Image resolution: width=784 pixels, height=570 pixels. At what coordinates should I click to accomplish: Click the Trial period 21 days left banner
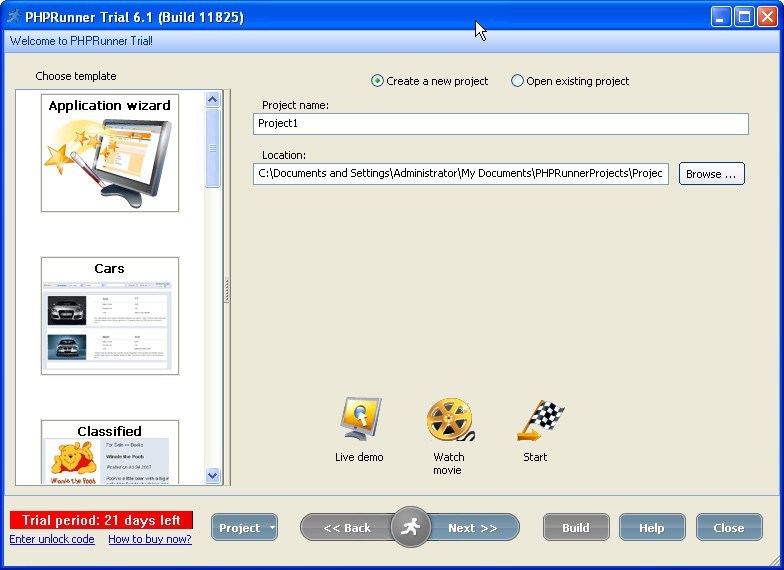point(101,520)
